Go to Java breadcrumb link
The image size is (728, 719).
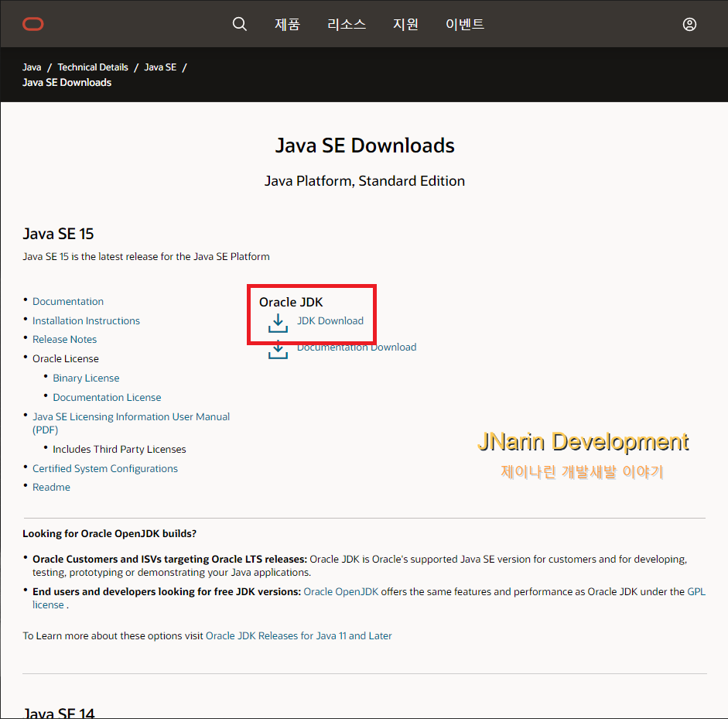(32, 67)
